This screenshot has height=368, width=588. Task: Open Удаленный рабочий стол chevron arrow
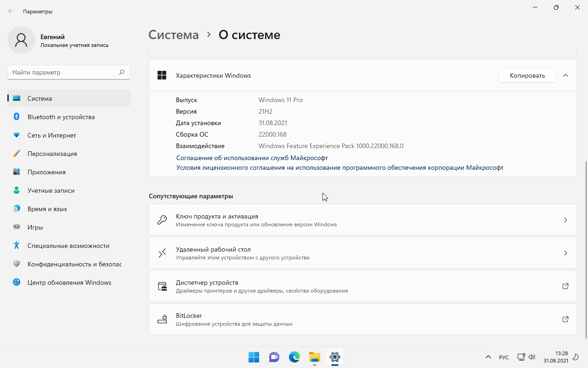coord(565,253)
